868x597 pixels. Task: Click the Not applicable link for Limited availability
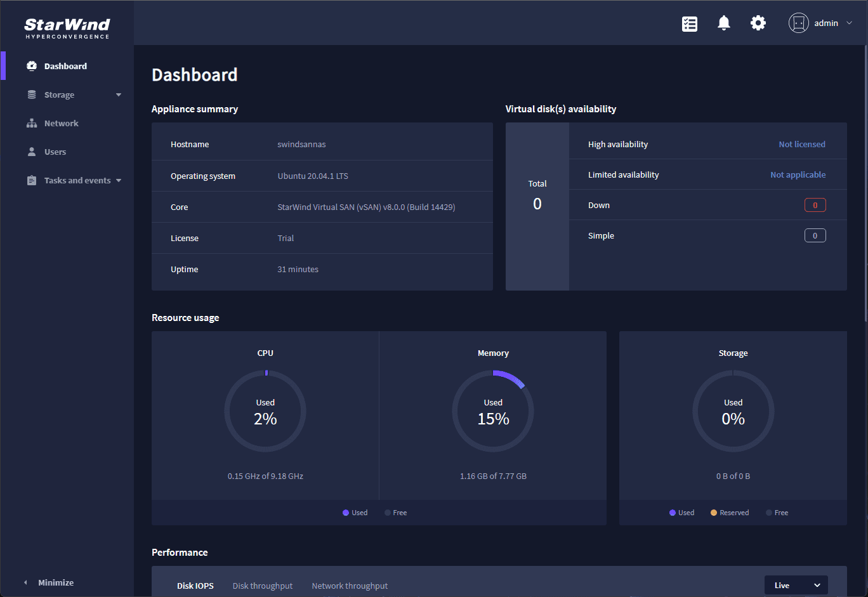coord(798,174)
